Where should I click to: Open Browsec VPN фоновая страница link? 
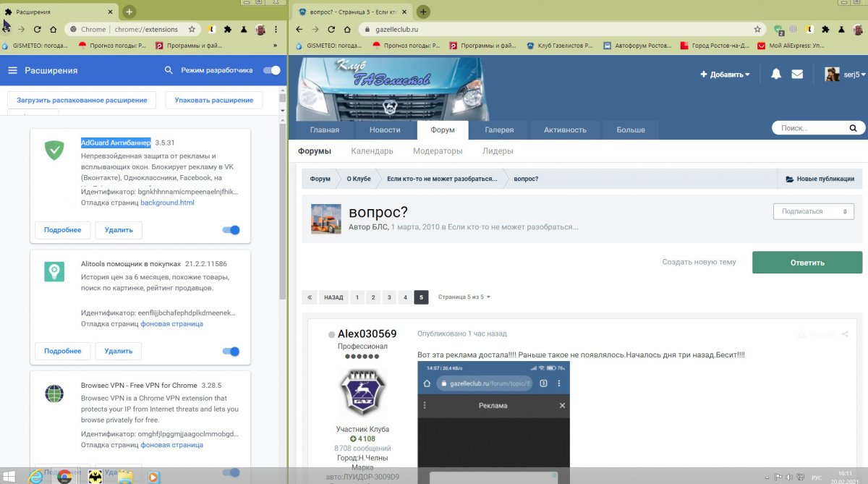point(171,445)
